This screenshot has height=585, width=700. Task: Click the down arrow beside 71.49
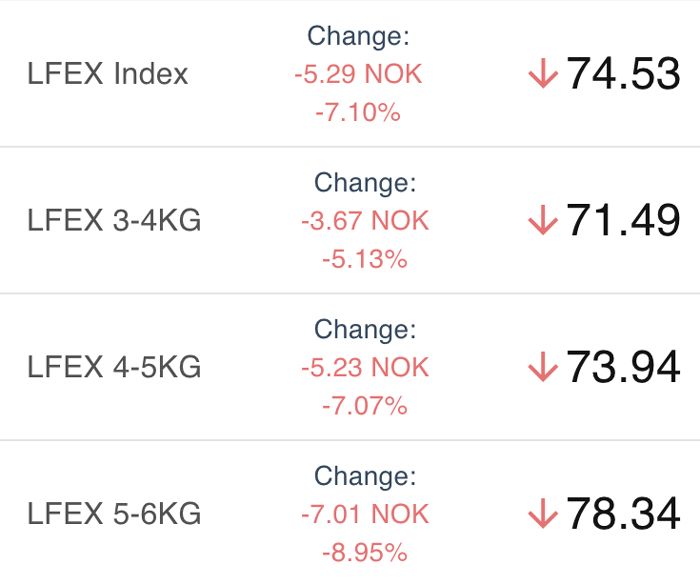click(x=543, y=220)
